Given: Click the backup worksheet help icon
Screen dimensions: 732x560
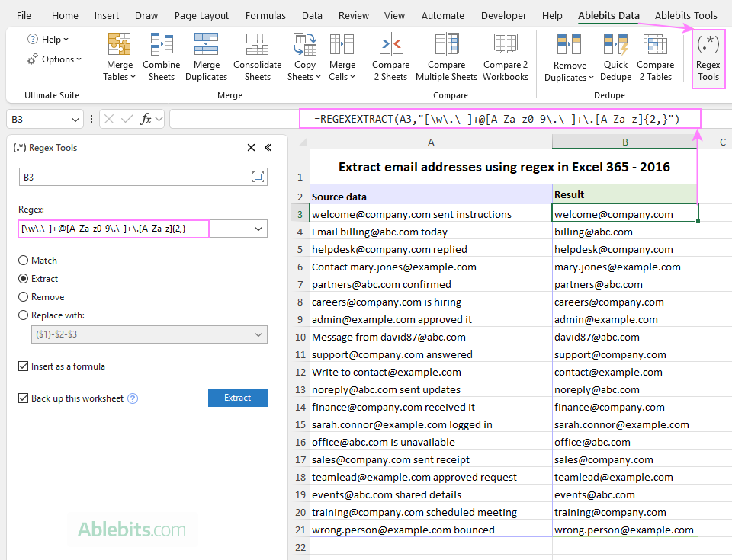Looking at the screenshot, I should pos(133,398).
